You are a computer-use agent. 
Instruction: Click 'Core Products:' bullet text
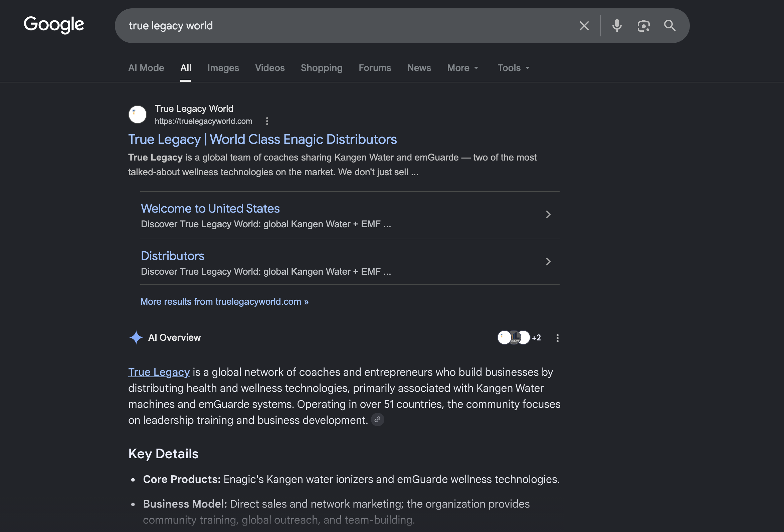pos(182,479)
